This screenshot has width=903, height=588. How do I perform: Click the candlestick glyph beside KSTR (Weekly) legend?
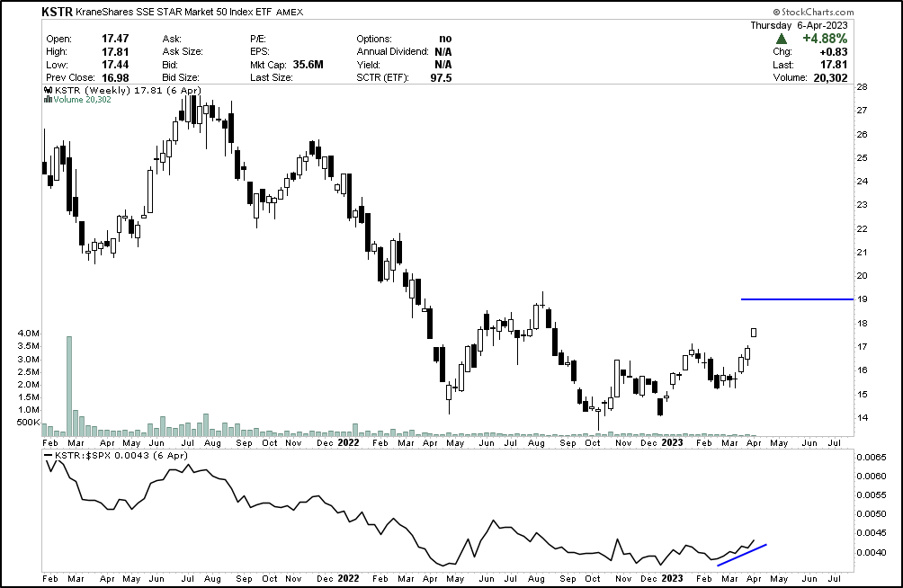coord(49,91)
